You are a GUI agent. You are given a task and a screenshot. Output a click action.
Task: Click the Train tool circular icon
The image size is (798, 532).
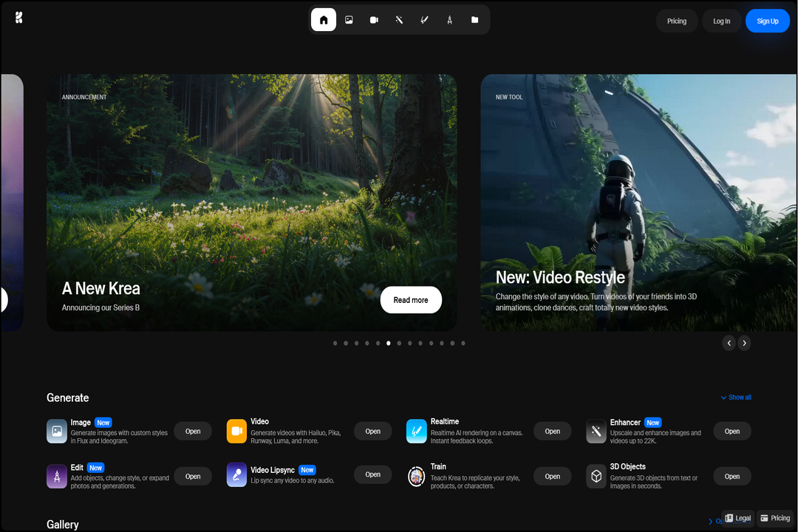coord(416,477)
